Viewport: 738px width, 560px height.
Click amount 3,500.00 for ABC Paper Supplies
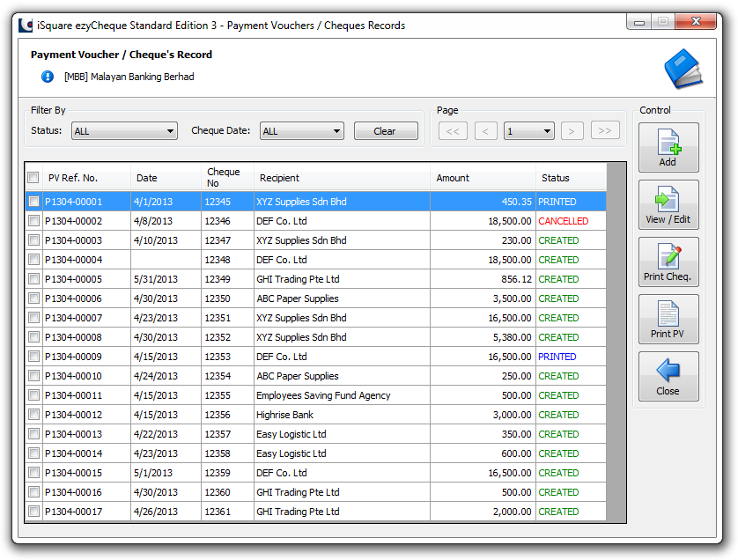[483, 298]
